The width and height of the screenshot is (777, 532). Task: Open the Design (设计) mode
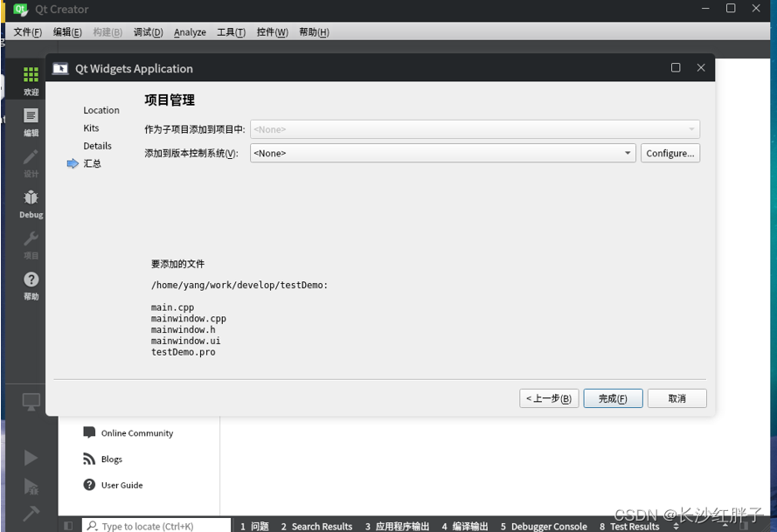coord(31,163)
